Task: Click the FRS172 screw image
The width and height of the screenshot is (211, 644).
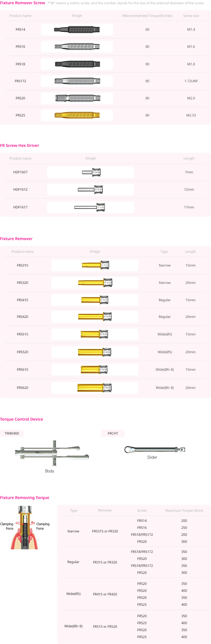Action: click(77, 81)
